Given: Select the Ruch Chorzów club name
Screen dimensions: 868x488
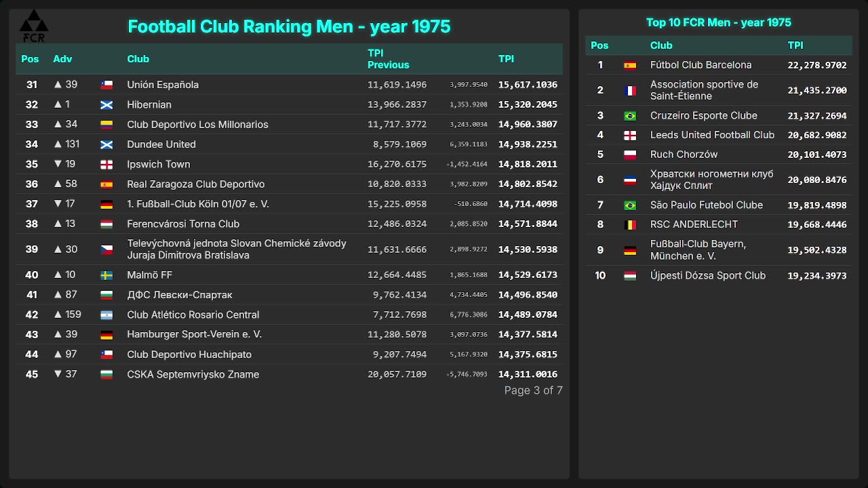Looking at the screenshot, I should click(x=684, y=155).
